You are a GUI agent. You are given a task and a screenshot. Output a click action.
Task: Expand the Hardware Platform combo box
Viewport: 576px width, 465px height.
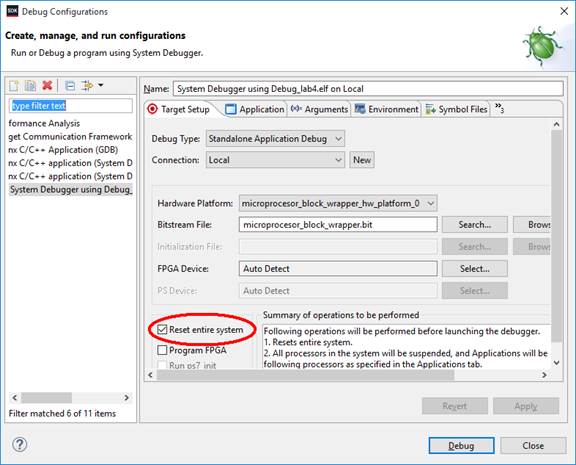(x=338, y=203)
